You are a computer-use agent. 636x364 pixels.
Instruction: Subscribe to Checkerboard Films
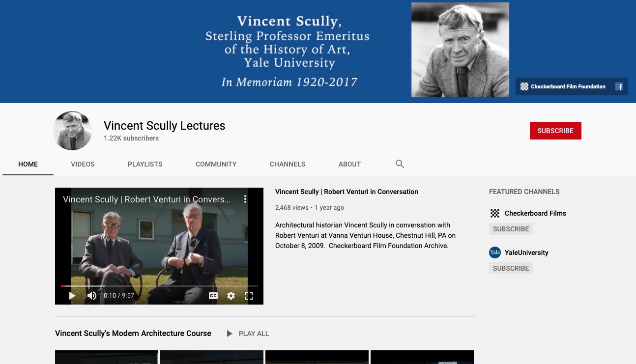tap(511, 229)
